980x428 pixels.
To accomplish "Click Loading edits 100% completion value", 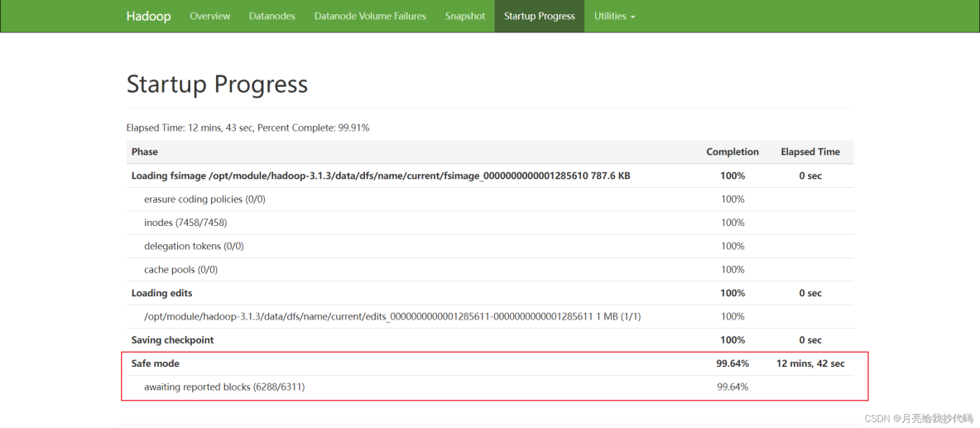I will pos(733,293).
